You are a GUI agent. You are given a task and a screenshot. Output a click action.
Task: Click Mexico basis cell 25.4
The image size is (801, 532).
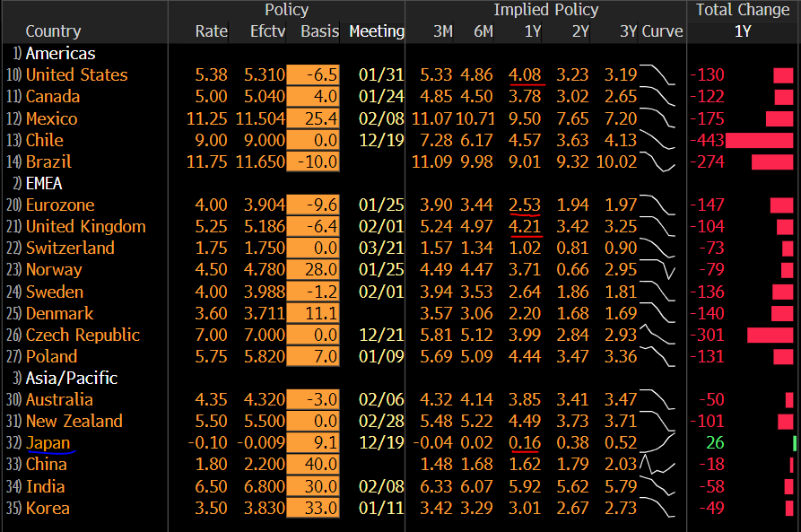313,118
